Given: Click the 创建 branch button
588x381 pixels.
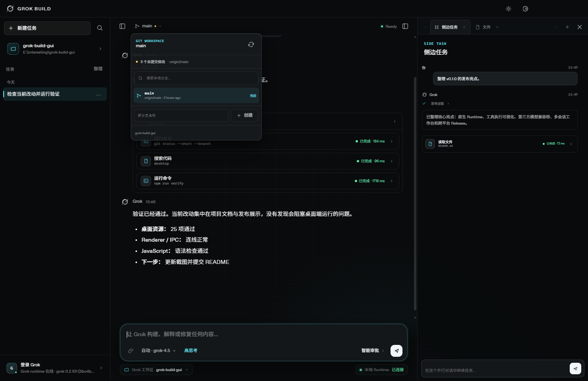Looking at the screenshot, I should tap(245, 115).
